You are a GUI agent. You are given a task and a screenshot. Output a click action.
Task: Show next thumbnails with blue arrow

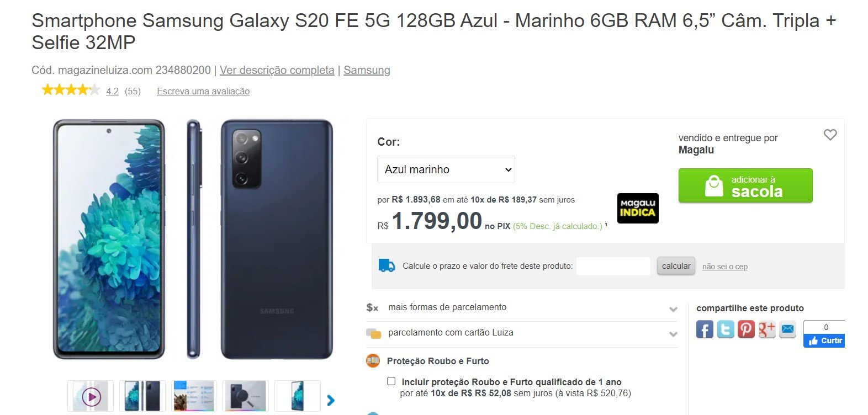331,400
